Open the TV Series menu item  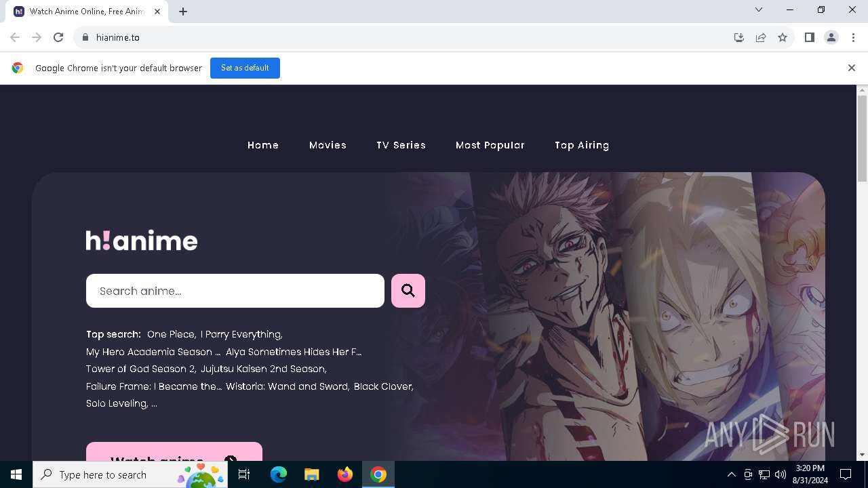(x=401, y=145)
